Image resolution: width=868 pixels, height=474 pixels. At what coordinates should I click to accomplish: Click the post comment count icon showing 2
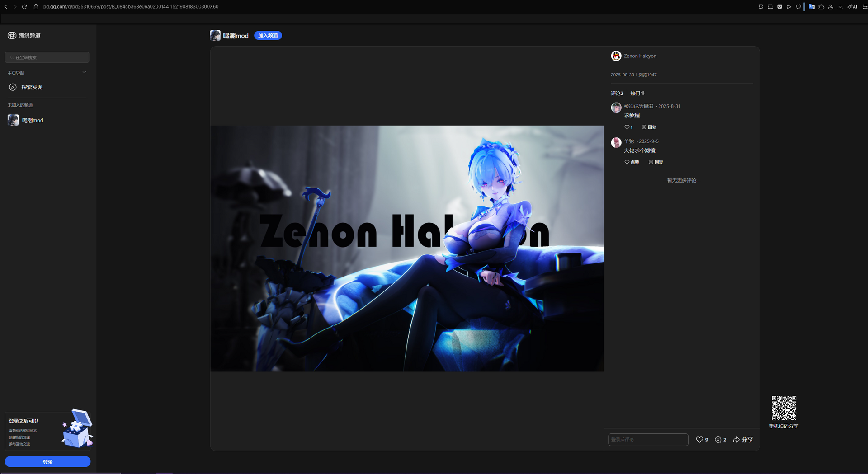721,440
